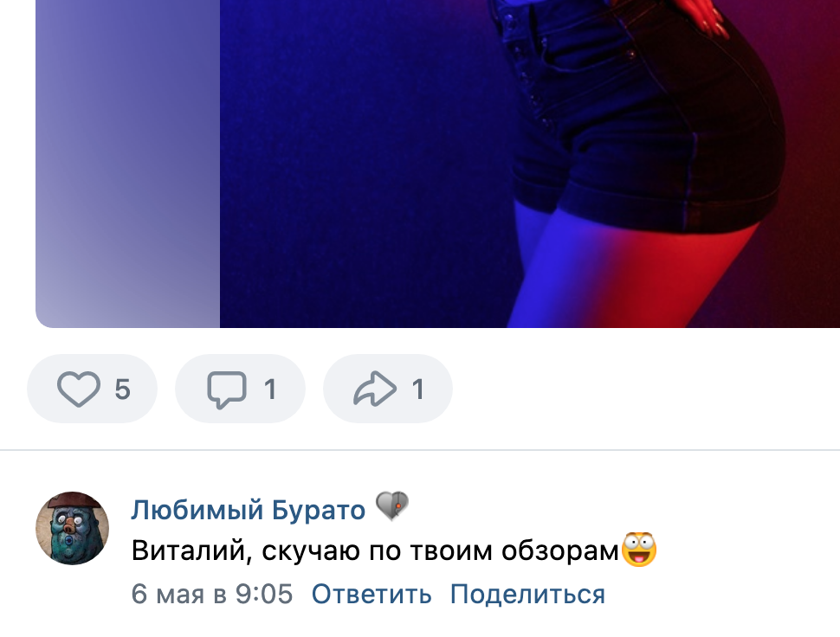Click the Ответить reply link
The width and height of the screenshot is (840, 637).
click(x=372, y=595)
